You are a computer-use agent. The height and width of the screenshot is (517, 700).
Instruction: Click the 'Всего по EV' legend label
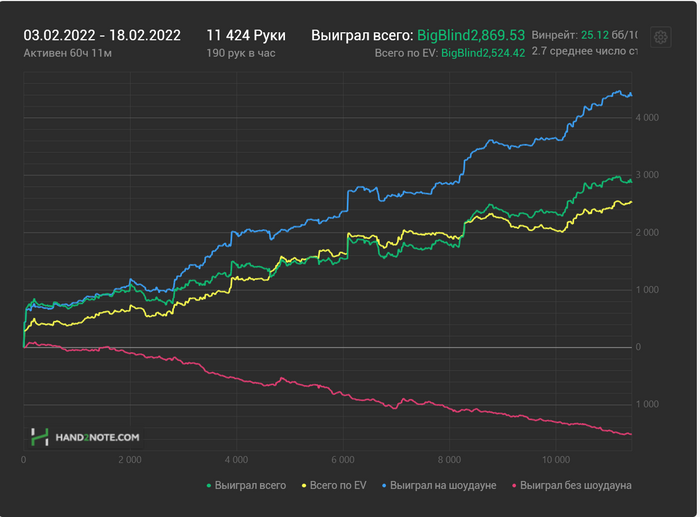click(x=338, y=485)
